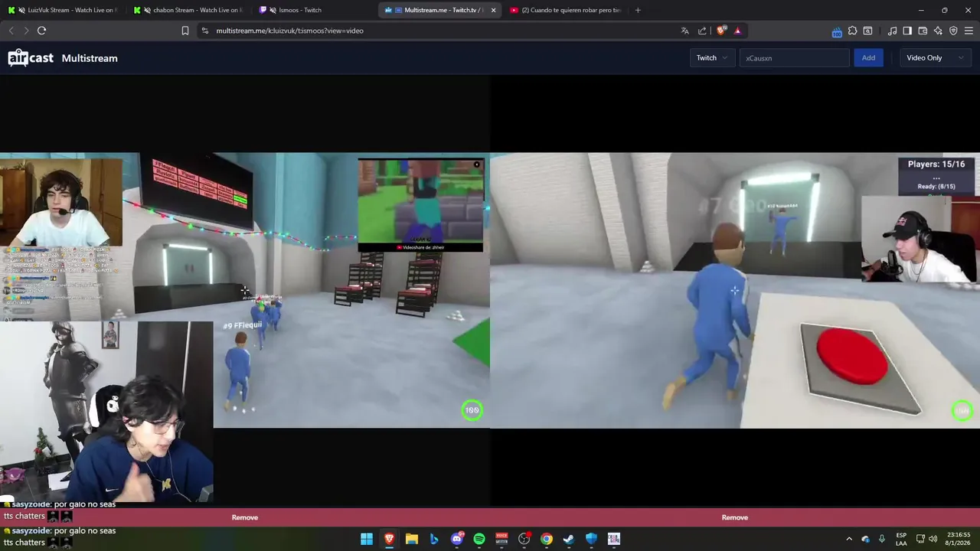This screenshot has width=980, height=551.
Task: Open site settings icon beside the URL
Action: click(204, 31)
